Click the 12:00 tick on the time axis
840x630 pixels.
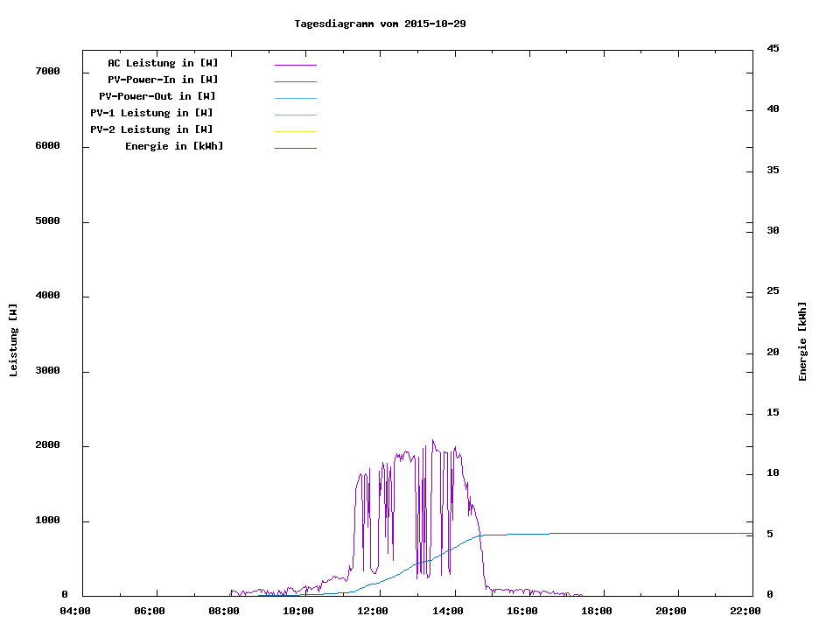pyautogui.click(x=374, y=611)
